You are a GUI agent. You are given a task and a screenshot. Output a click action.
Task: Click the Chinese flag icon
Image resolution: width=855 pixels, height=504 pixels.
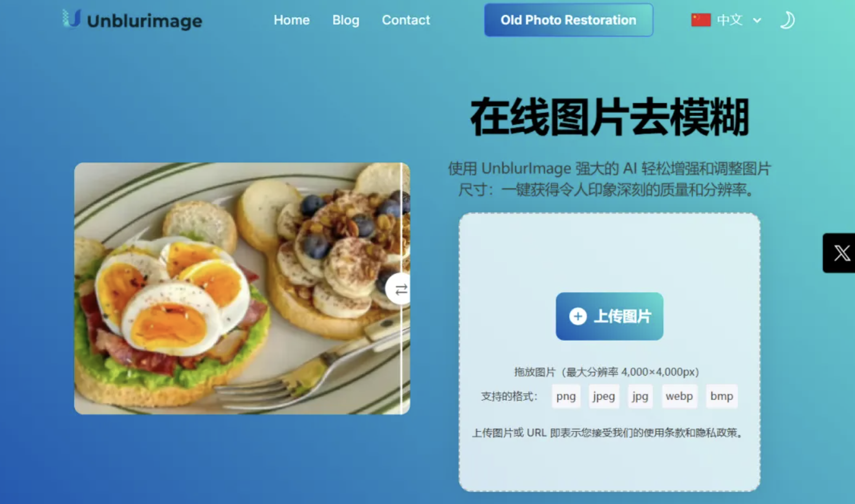(x=701, y=20)
